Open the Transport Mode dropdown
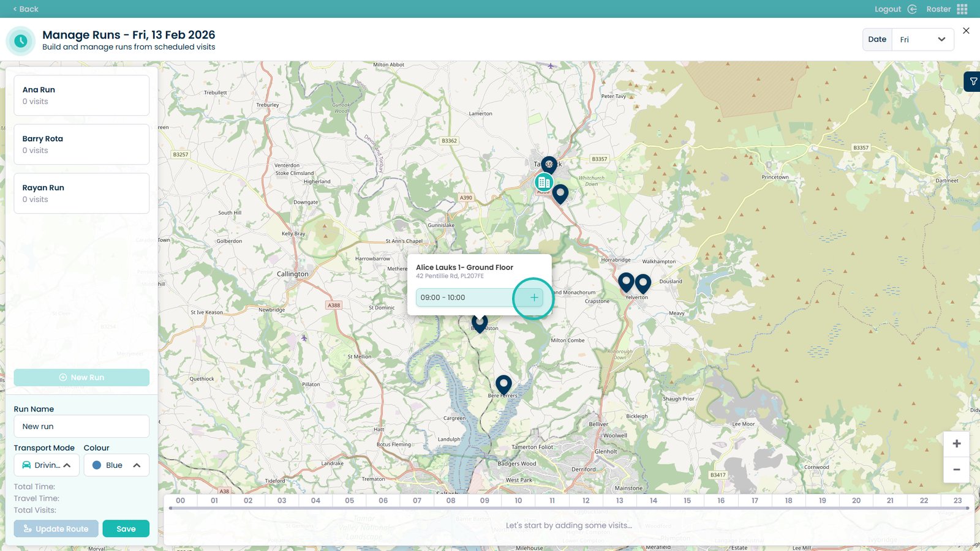 47,465
